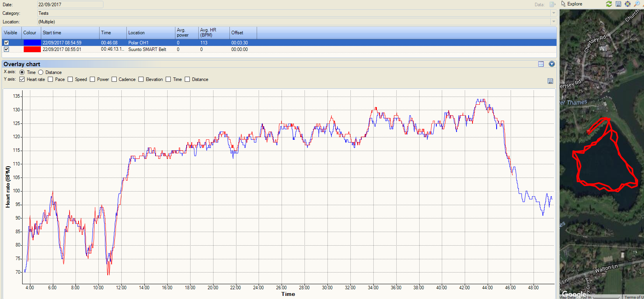Enable the Speed checkbox for the Y axis

coord(70,79)
